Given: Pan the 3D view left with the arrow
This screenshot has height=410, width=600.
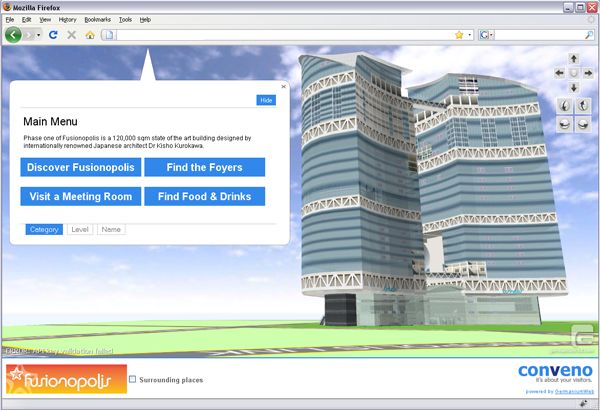Looking at the screenshot, I should pyautogui.click(x=559, y=73).
